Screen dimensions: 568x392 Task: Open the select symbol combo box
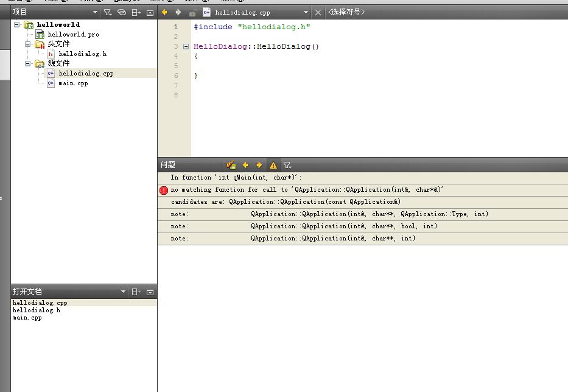[x=346, y=12]
